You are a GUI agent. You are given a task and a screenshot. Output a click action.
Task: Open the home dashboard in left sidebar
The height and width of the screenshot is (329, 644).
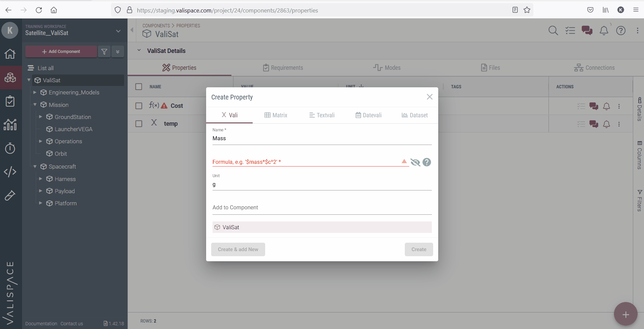click(10, 54)
